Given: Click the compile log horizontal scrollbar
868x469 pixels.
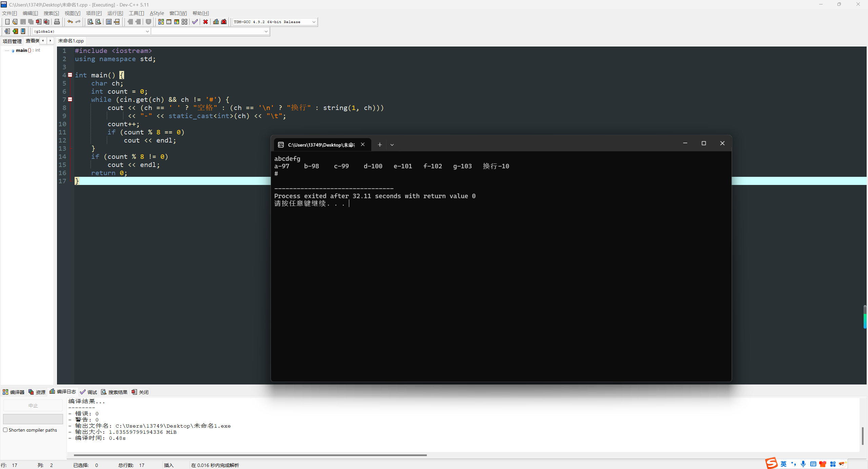Looking at the screenshot, I should pyautogui.click(x=250, y=455).
